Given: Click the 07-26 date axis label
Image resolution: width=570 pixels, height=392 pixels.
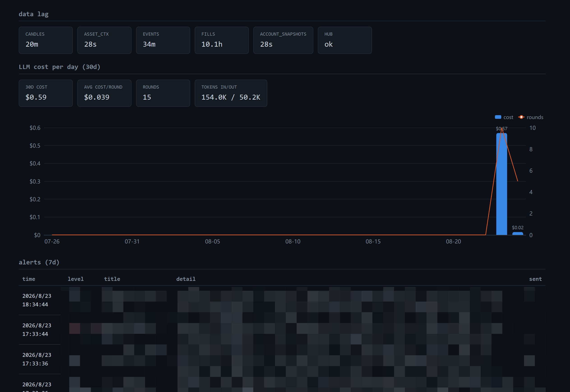Looking at the screenshot, I should pyautogui.click(x=52, y=241).
